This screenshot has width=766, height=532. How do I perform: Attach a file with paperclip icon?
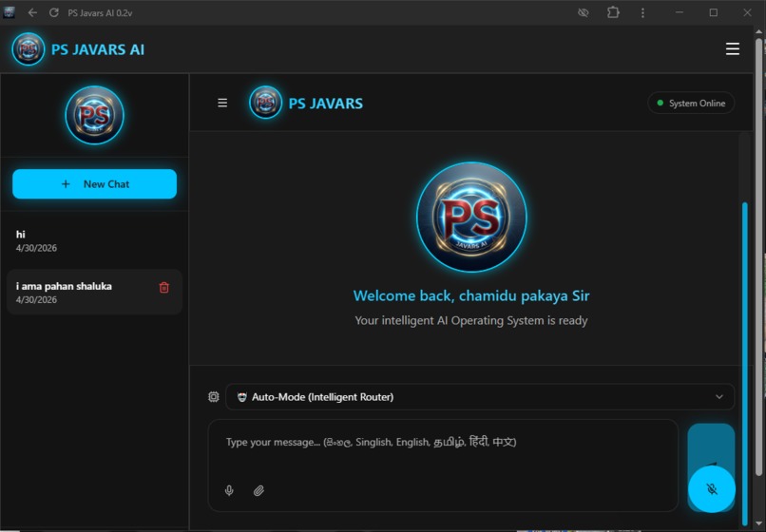click(x=259, y=490)
